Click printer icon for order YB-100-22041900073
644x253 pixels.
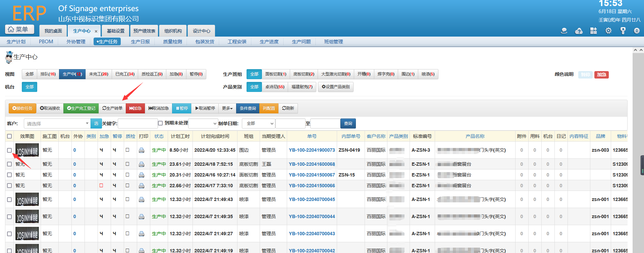pos(142,150)
